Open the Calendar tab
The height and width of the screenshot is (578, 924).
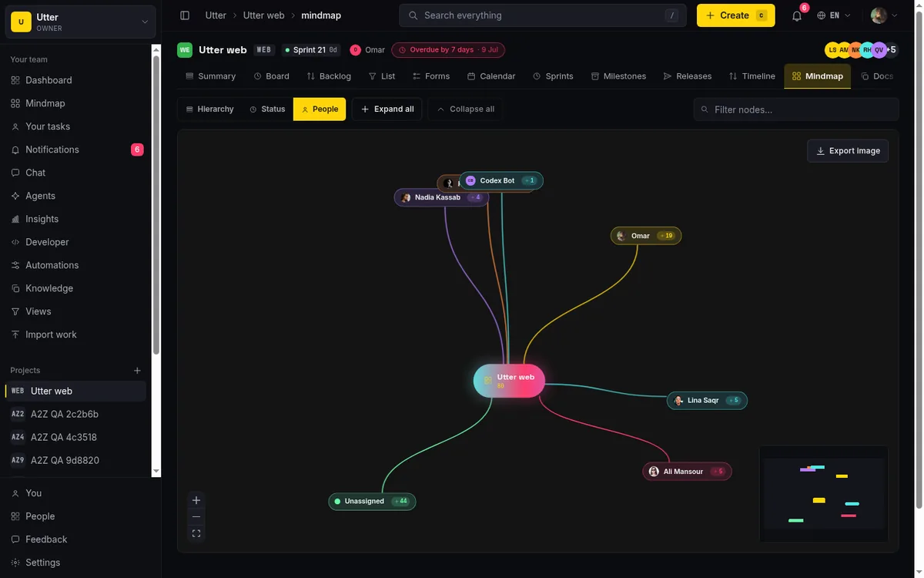[x=491, y=76]
